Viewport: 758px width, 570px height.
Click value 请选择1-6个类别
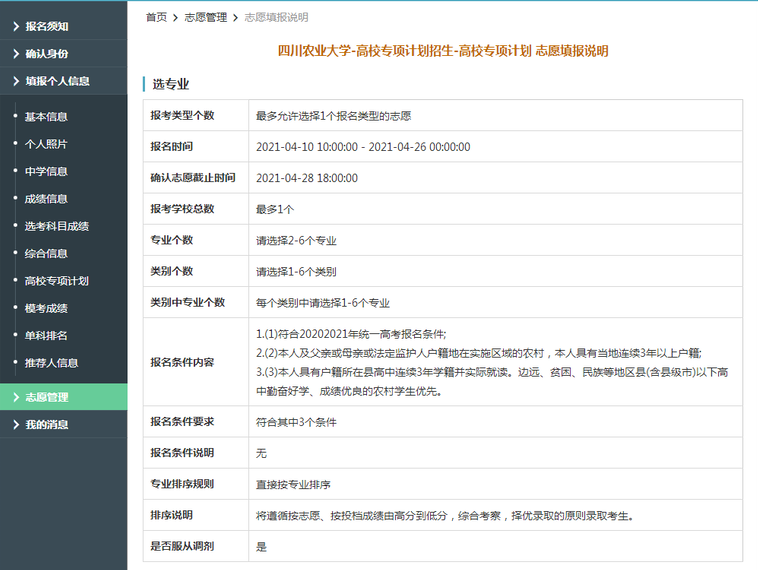point(296,272)
